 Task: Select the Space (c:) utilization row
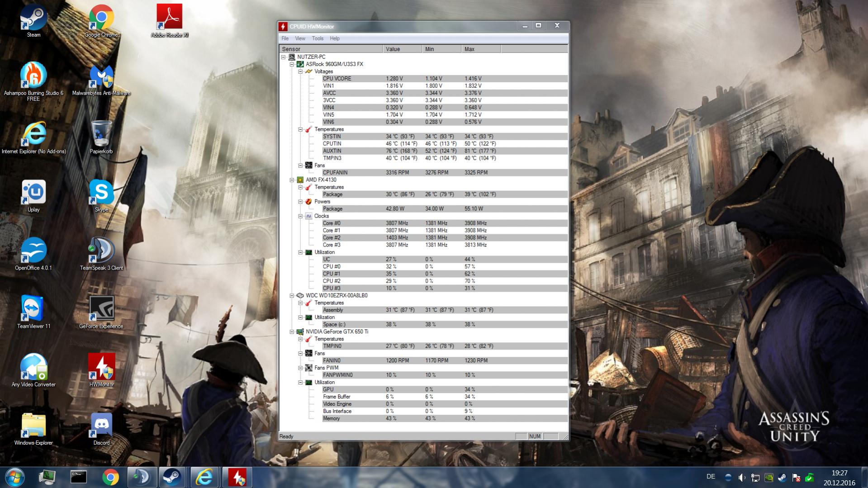[445, 325]
